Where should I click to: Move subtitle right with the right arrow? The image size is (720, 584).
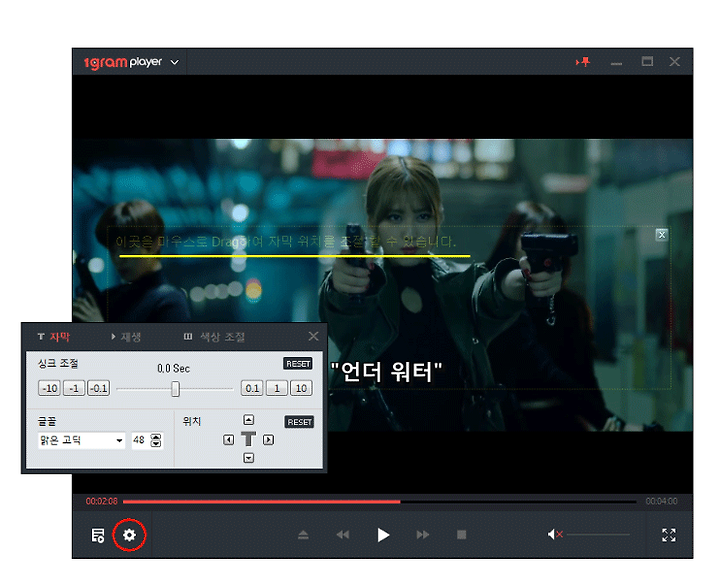(x=269, y=440)
